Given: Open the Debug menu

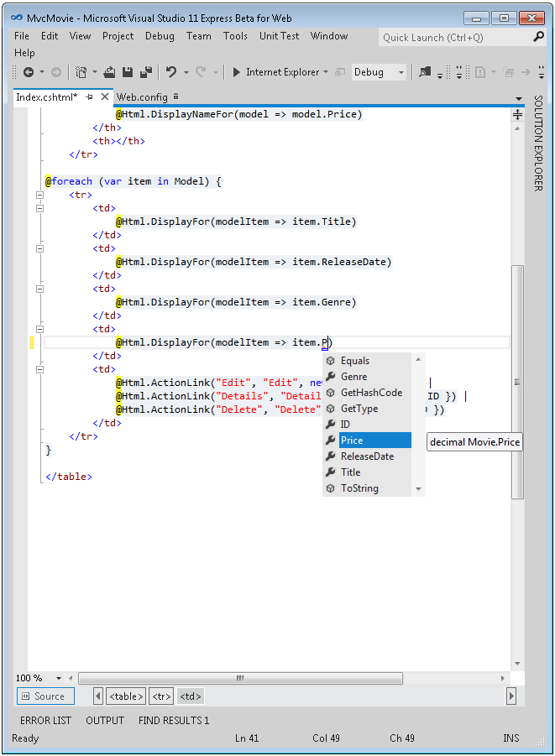Looking at the screenshot, I should pyautogui.click(x=160, y=36).
